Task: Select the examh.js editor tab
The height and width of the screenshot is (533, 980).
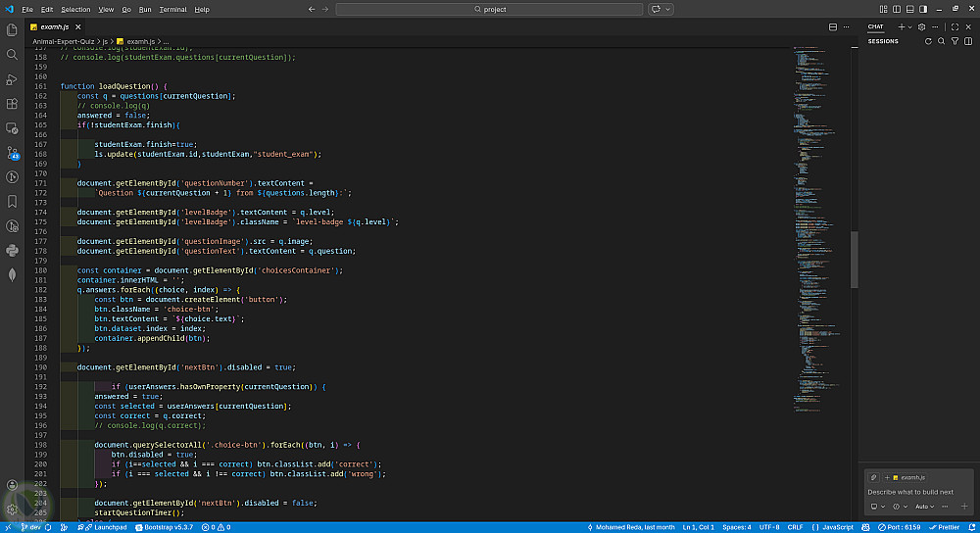Action: (53, 27)
